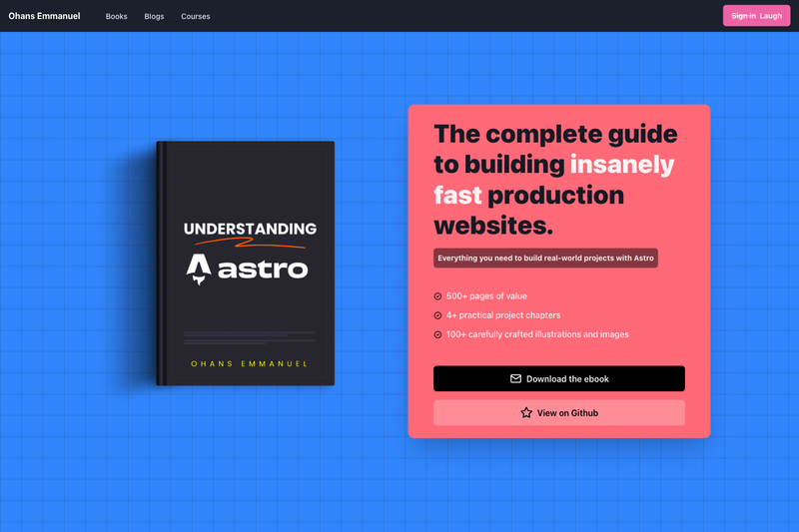Click check icon beside 4+ practical project chapters
799x532 pixels.
tap(437, 315)
